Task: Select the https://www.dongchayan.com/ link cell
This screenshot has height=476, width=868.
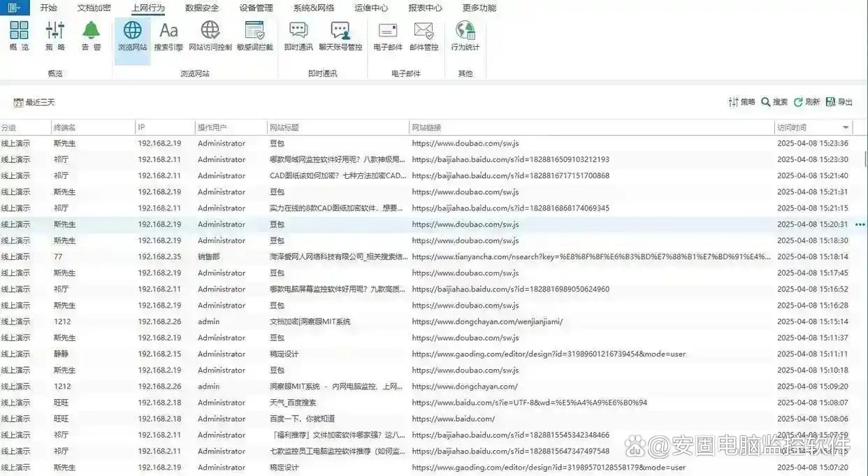Action: point(465,387)
